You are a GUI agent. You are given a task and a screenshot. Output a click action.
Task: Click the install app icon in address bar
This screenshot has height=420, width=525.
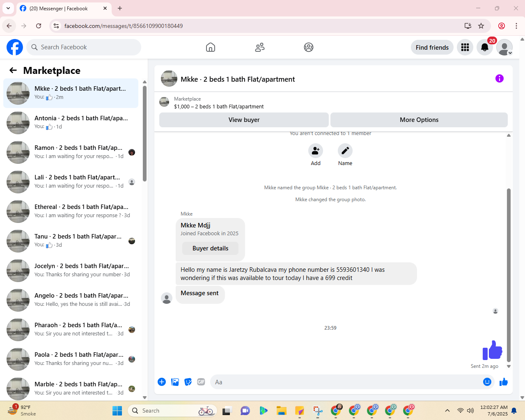click(x=468, y=26)
